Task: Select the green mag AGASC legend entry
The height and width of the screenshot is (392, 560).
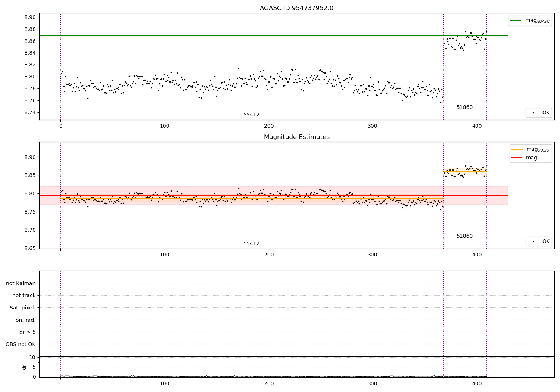Action: coord(530,21)
